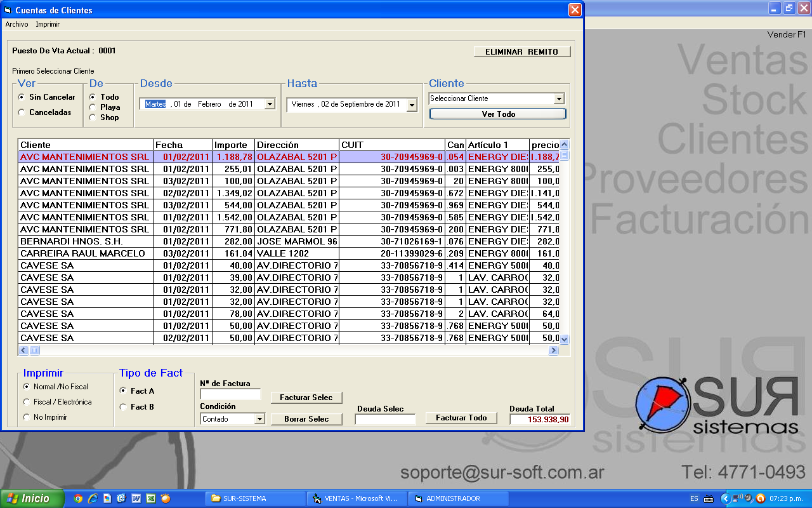
Task: Click the Dirección column header
Action: [x=297, y=145]
